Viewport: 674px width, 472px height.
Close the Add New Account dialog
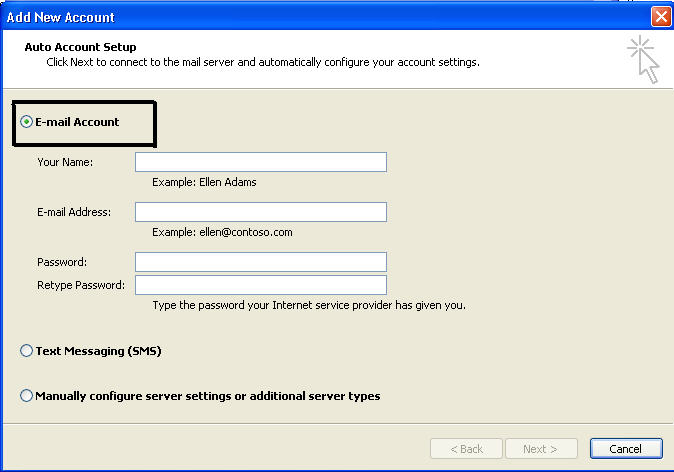660,17
